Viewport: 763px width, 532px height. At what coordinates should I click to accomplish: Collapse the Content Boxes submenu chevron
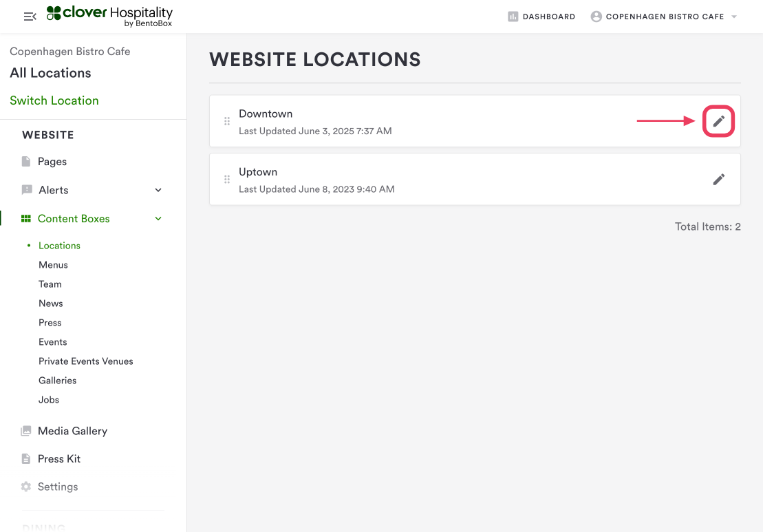coord(158,219)
